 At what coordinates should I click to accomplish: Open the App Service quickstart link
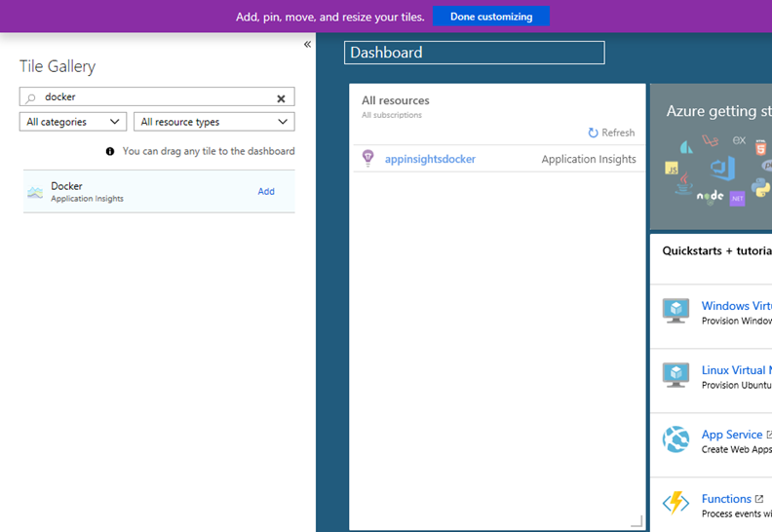tap(732, 435)
